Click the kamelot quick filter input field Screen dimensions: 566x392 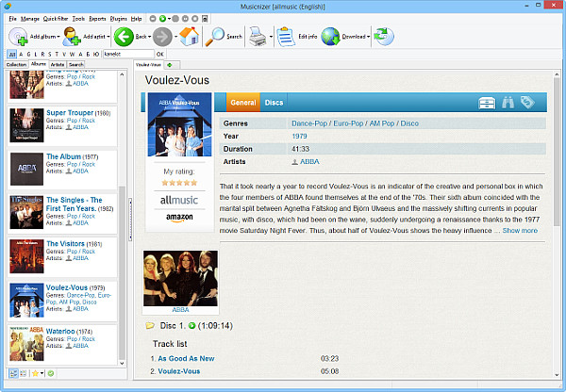(x=128, y=54)
